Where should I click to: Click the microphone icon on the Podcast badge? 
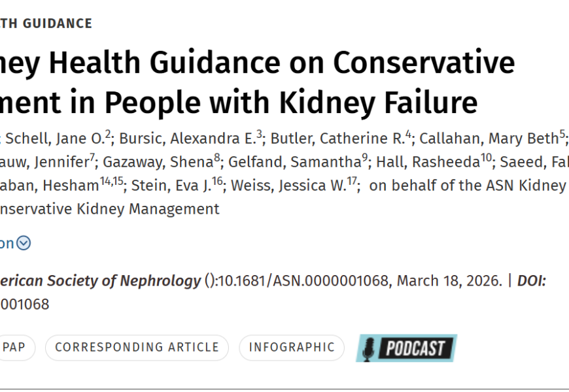point(370,348)
